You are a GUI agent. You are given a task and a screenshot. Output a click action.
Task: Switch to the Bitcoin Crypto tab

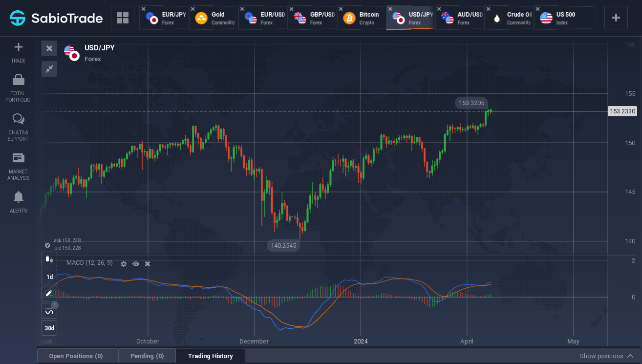coord(361,18)
